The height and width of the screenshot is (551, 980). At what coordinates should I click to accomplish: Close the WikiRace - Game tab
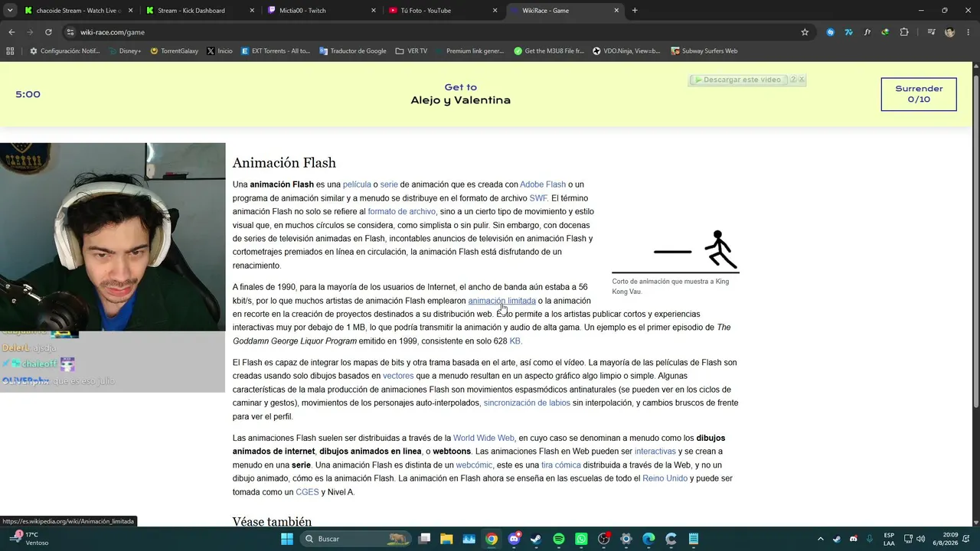click(616, 11)
